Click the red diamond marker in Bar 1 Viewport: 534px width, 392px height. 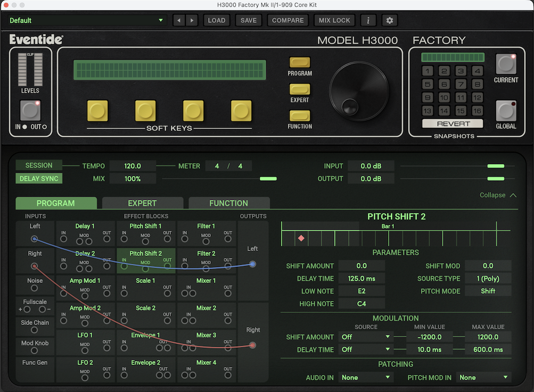click(301, 238)
